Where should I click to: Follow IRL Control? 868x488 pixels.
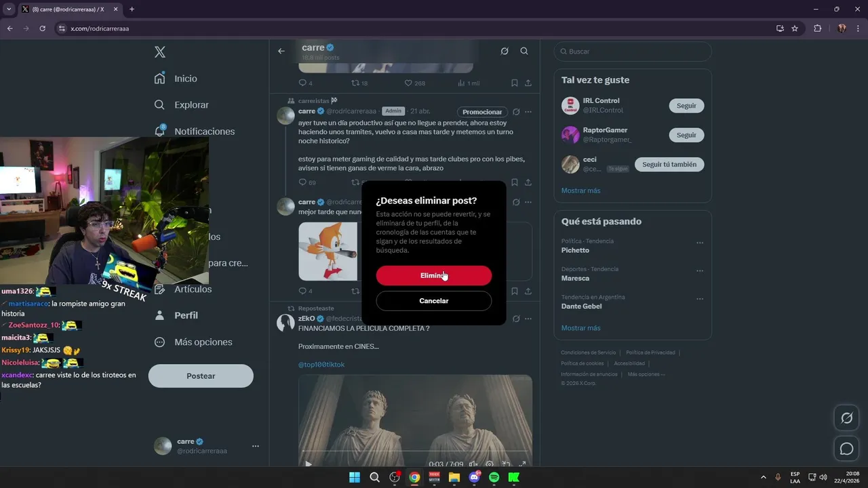[686, 106]
